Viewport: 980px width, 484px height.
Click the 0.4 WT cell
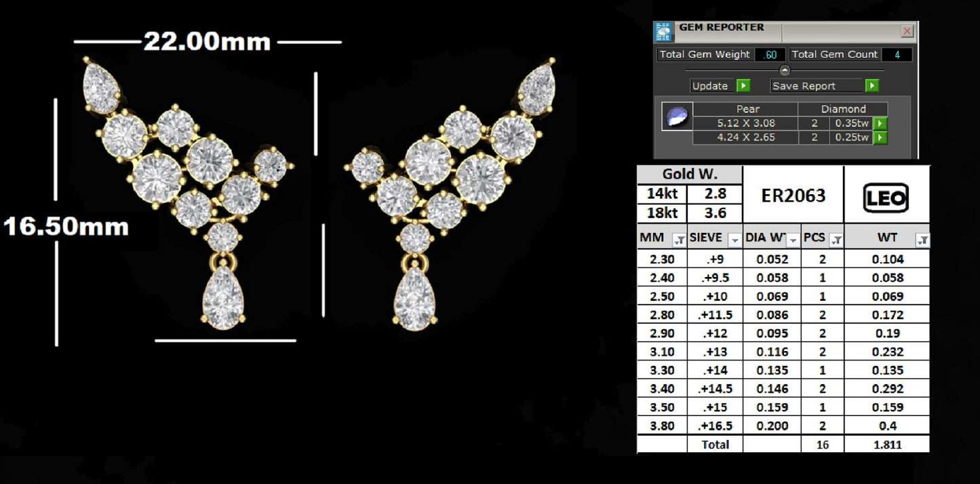point(887,426)
